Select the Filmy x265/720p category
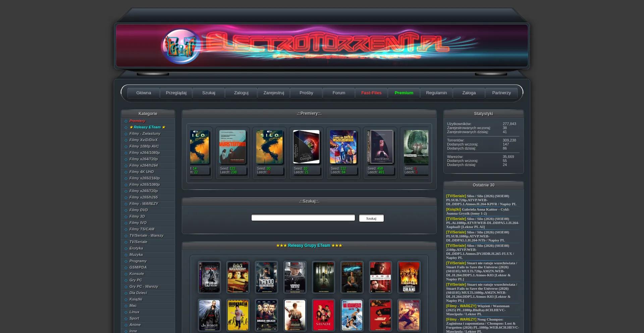This screenshot has height=333, width=644. 144,191
